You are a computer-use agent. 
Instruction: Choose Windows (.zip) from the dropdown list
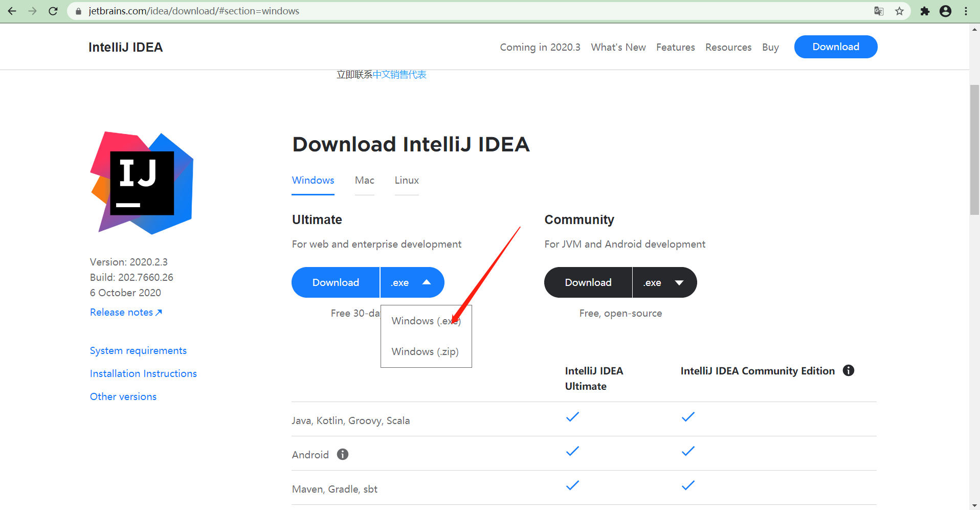pyautogui.click(x=425, y=351)
